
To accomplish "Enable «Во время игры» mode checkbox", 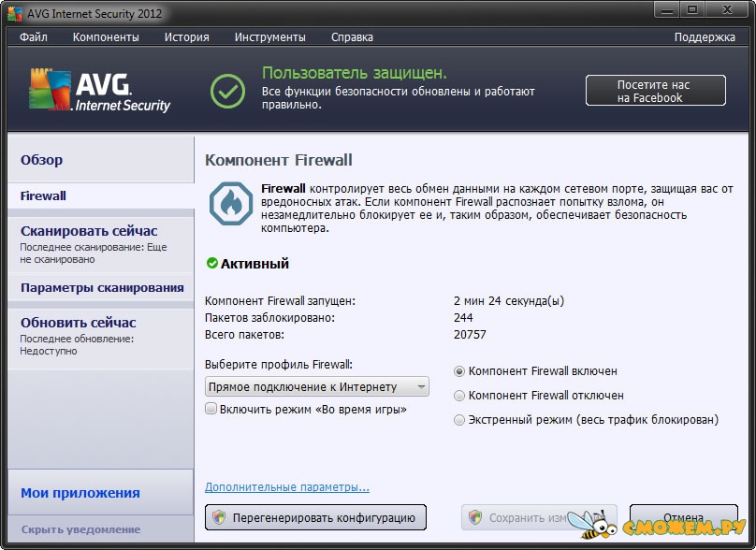I will (211, 409).
